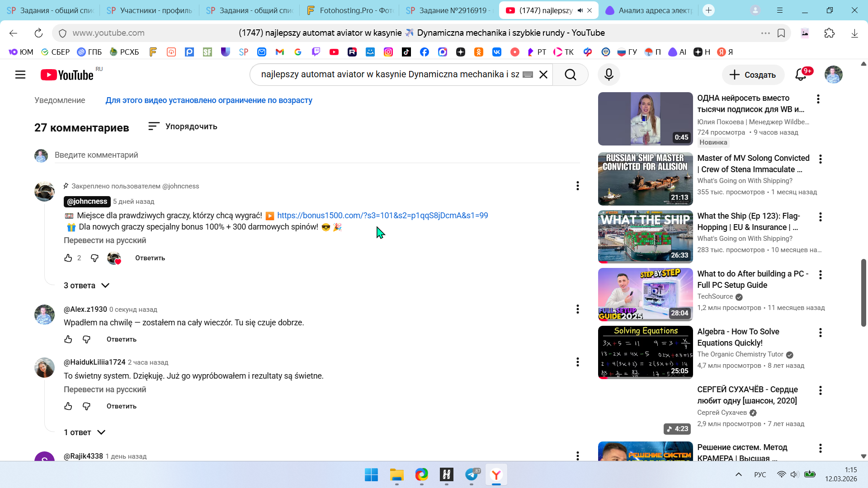Clear the search box with X
868x488 pixels.
543,75
